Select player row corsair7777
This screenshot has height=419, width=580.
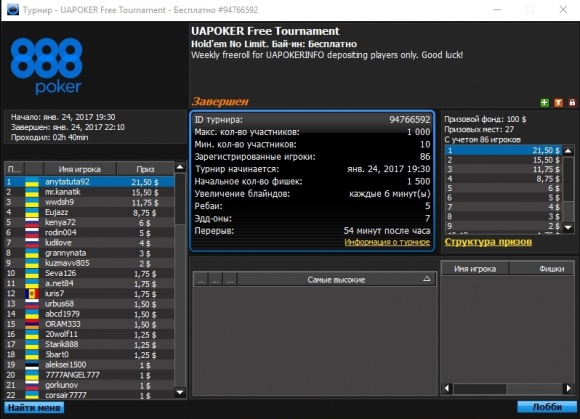pos(89,395)
